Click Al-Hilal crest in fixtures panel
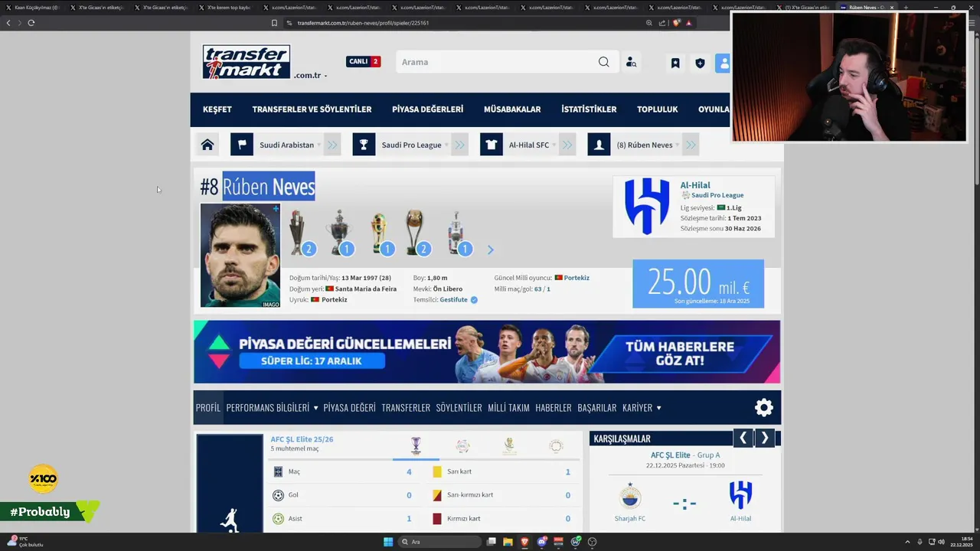 740,495
